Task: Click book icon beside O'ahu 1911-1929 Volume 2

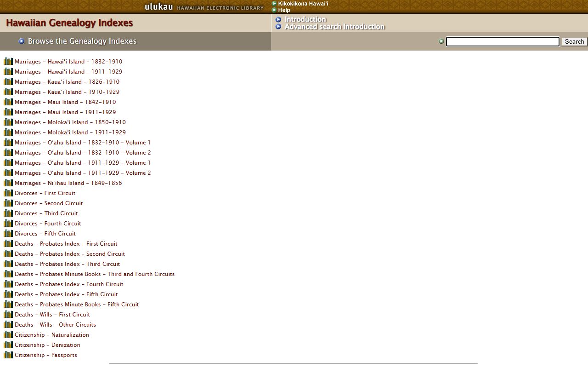Action: click(8, 172)
